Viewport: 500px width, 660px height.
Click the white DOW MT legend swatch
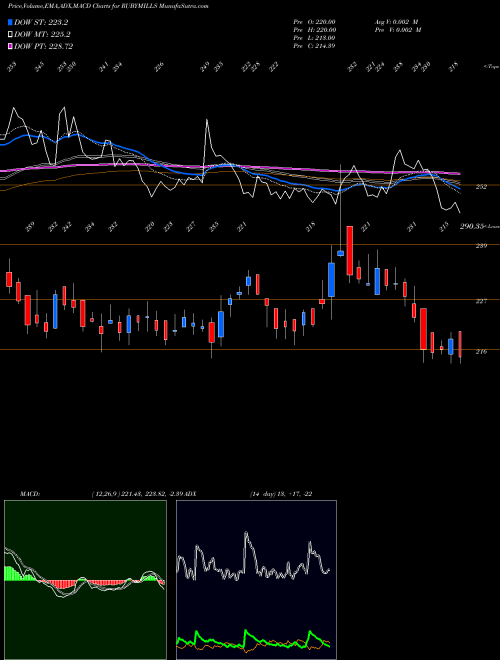[x=10, y=34]
